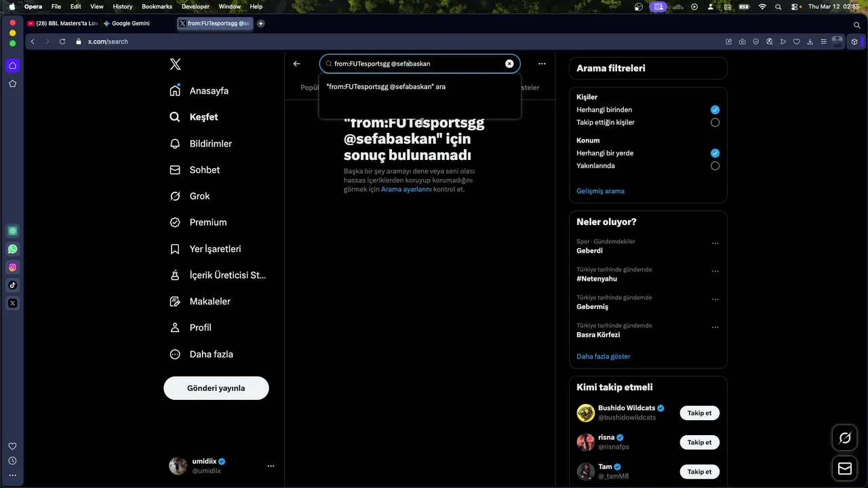Open the Basra Körfezi trending topic
The height and width of the screenshot is (488, 868).
pyautogui.click(x=598, y=335)
